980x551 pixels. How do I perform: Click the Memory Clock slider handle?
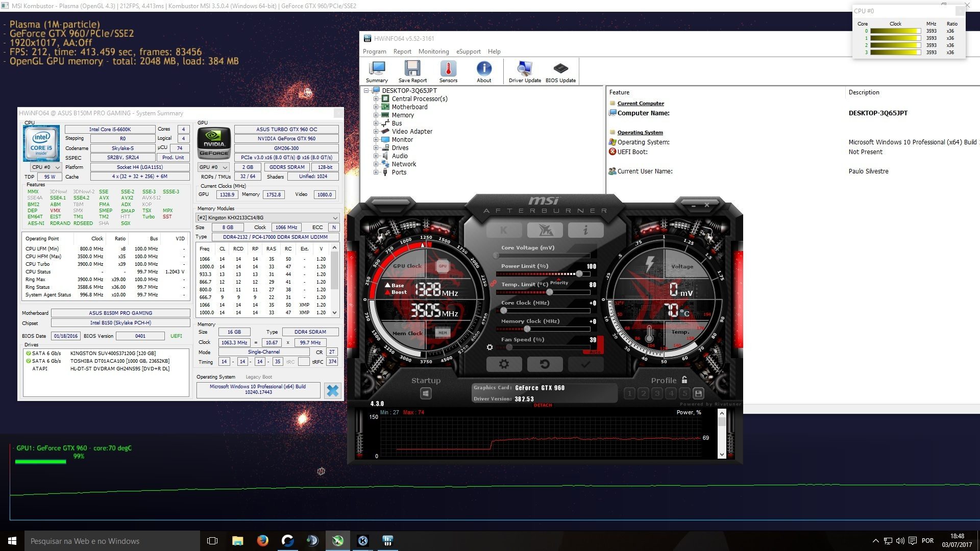click(x=527, y=329)
